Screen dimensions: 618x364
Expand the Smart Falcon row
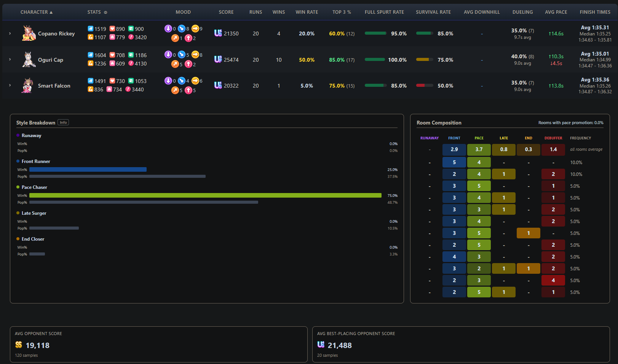(10, 85)
